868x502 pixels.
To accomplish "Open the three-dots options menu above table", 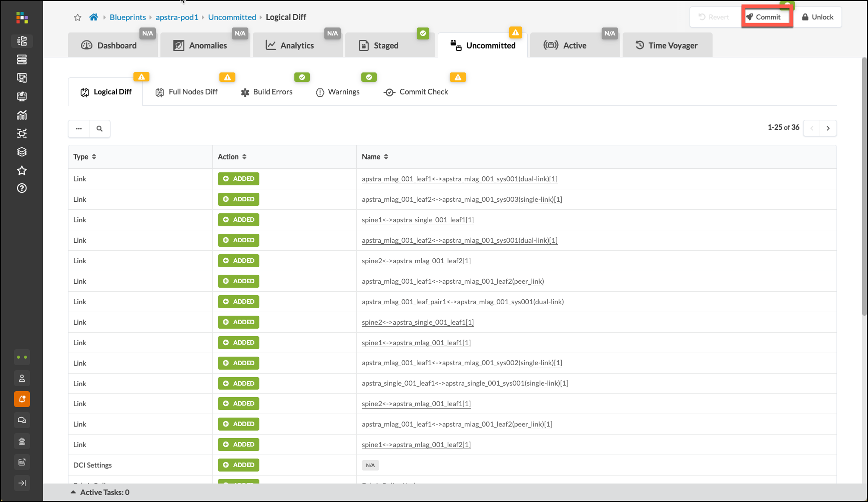I will click(x=79, y=128).
